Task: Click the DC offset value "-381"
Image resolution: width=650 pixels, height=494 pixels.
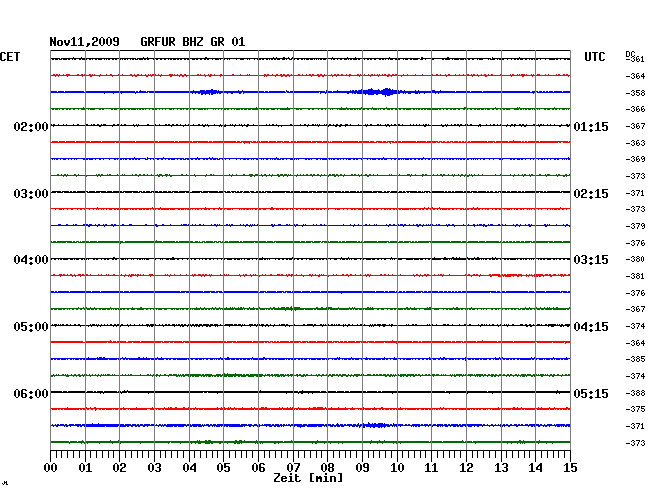Action: click(635, 276)
